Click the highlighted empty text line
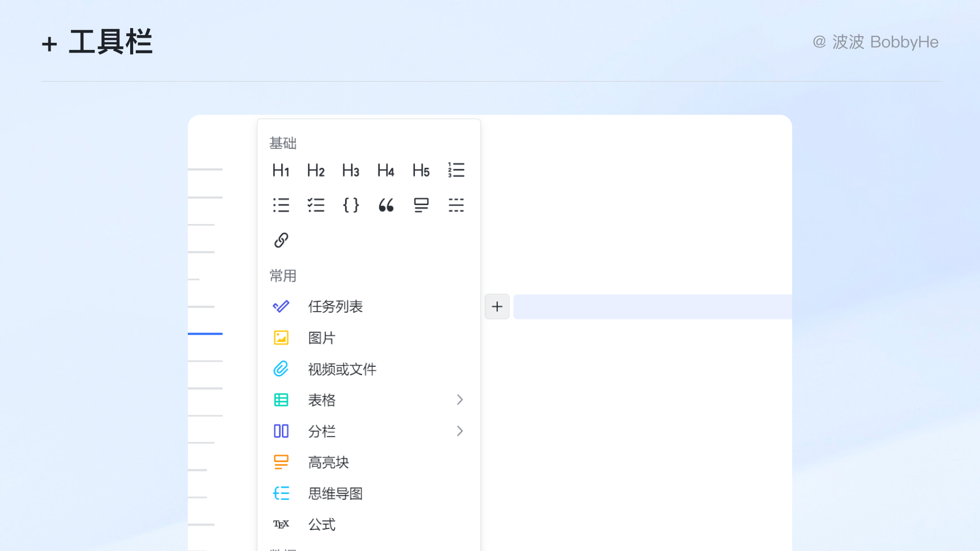 (652, 307)
